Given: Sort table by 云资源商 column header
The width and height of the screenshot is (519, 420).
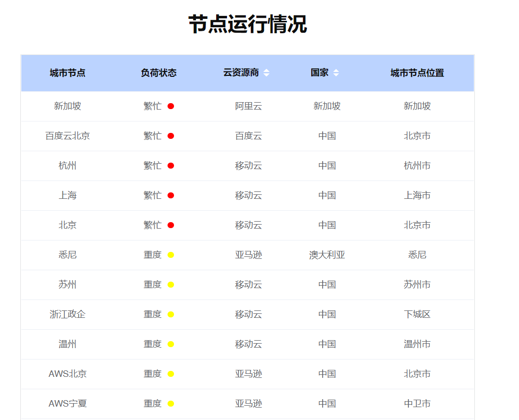Looking at the screenshot, I should tap(241, 73).
